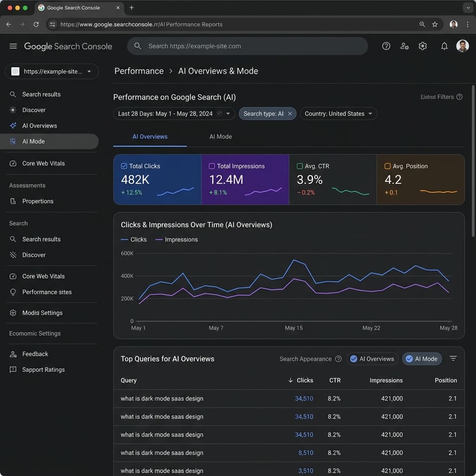Image resolution: width=476 pixels, height=476 pixels.
Task: Switch to the AI Overviews tab
Action: (150, 137)
